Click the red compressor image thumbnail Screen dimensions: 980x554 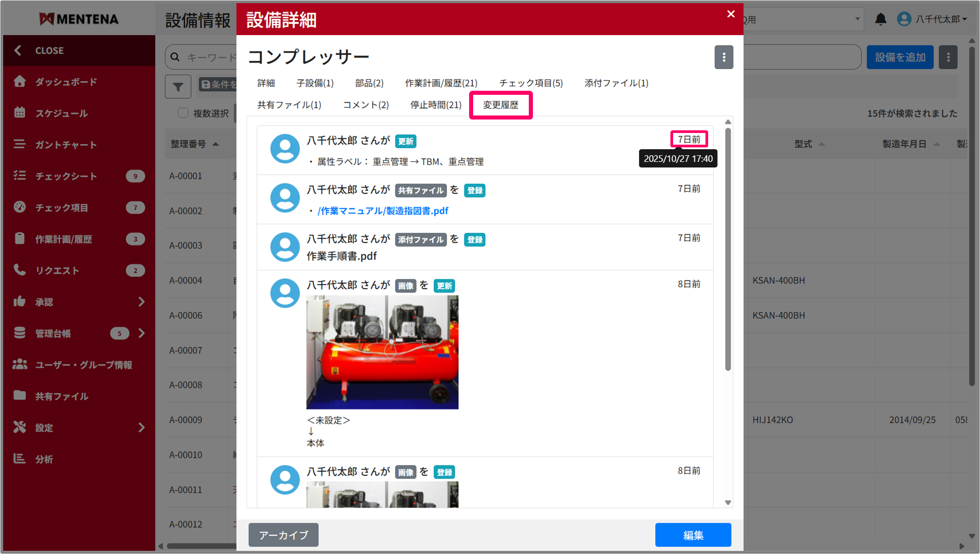tap(382, 352)
